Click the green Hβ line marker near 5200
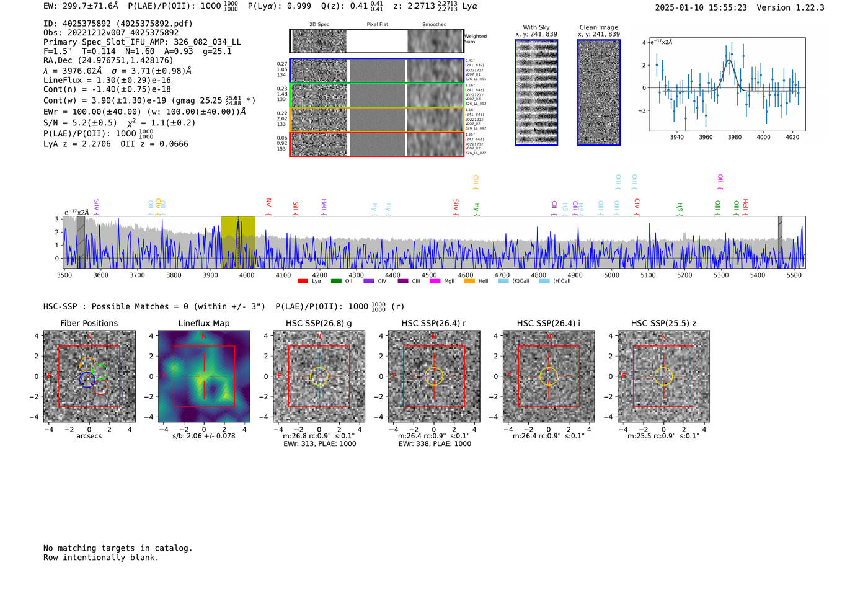868x591 pixels. (x=680, y=209)
